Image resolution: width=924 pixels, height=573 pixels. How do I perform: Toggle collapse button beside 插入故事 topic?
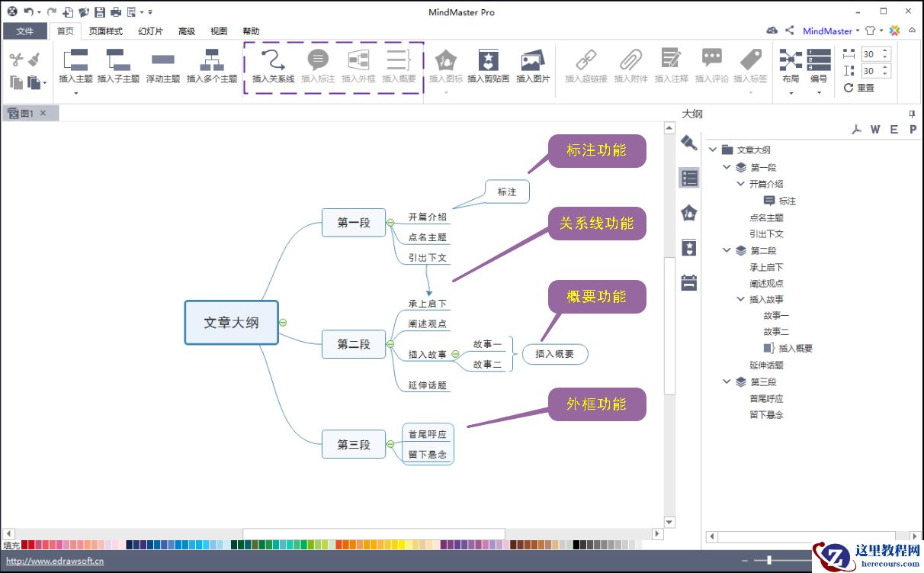(x=455, y=354)
